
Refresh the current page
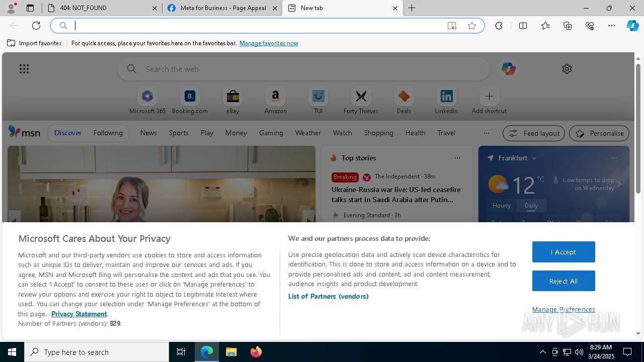point(36,26)
